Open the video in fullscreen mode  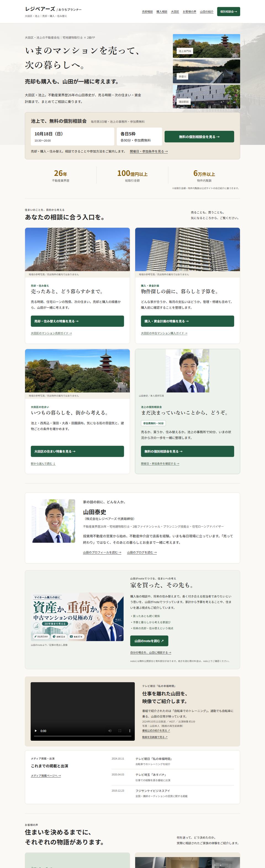pos(120,731)
